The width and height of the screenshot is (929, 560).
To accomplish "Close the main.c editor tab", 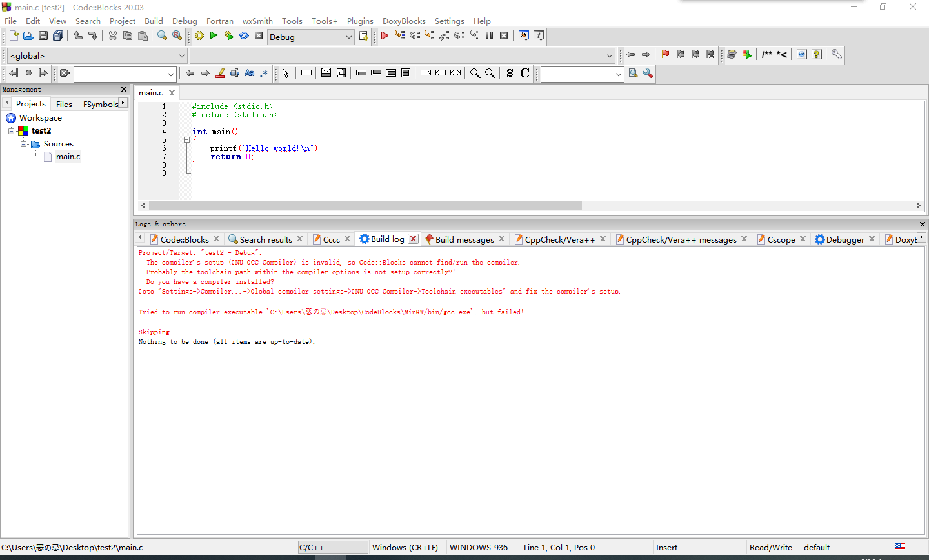I will point(172,93).
